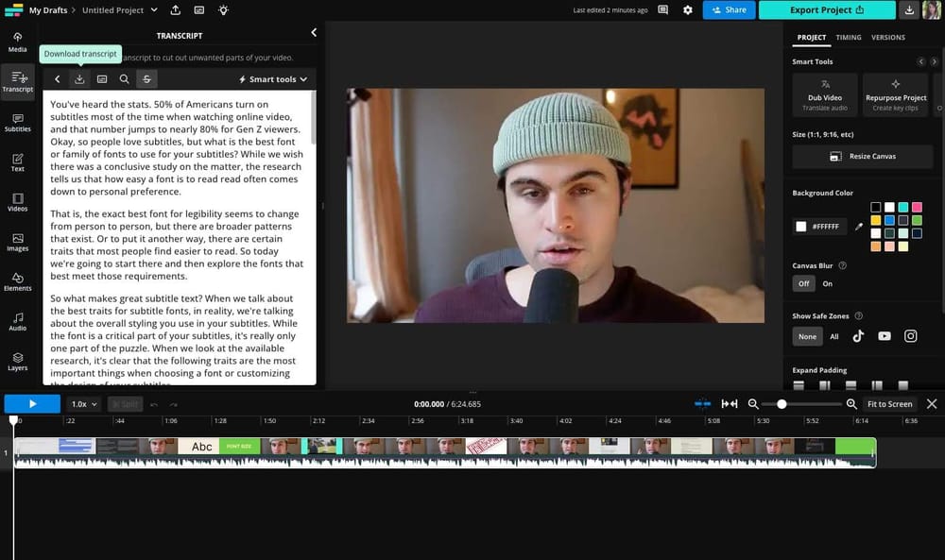The image size is (945, 560).
Task: Turn Canvas Blur On
Action: (x=828, y=283)
